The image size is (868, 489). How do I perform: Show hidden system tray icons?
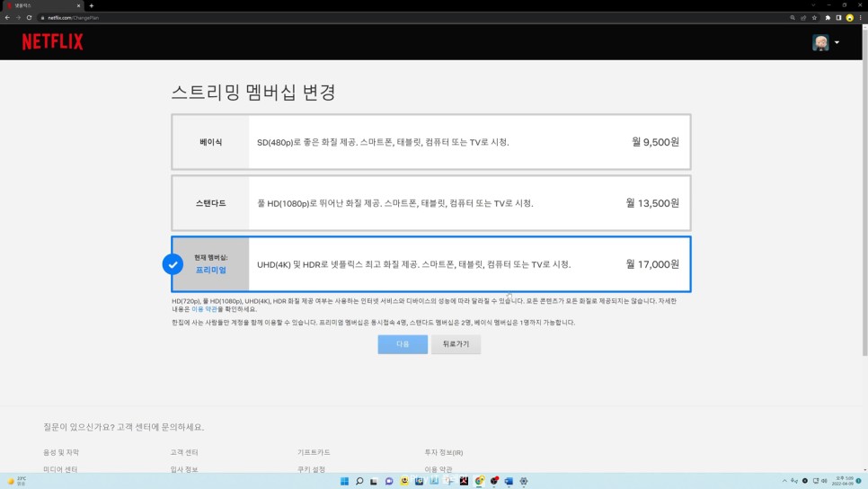pyautogui.click(x=784, y=481)
